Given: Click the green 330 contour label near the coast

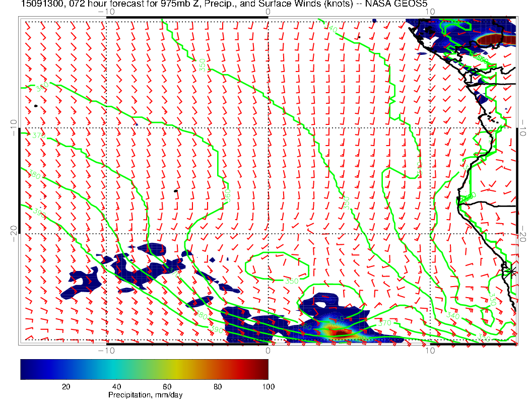Looking at the screenshot, I should coord(493,299).
